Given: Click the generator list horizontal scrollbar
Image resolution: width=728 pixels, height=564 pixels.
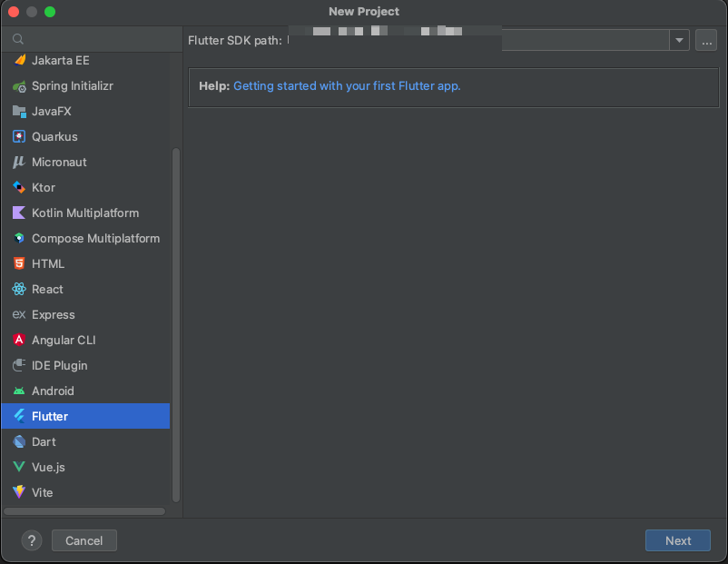Looking at the screenshot, I should coord(84,511).
